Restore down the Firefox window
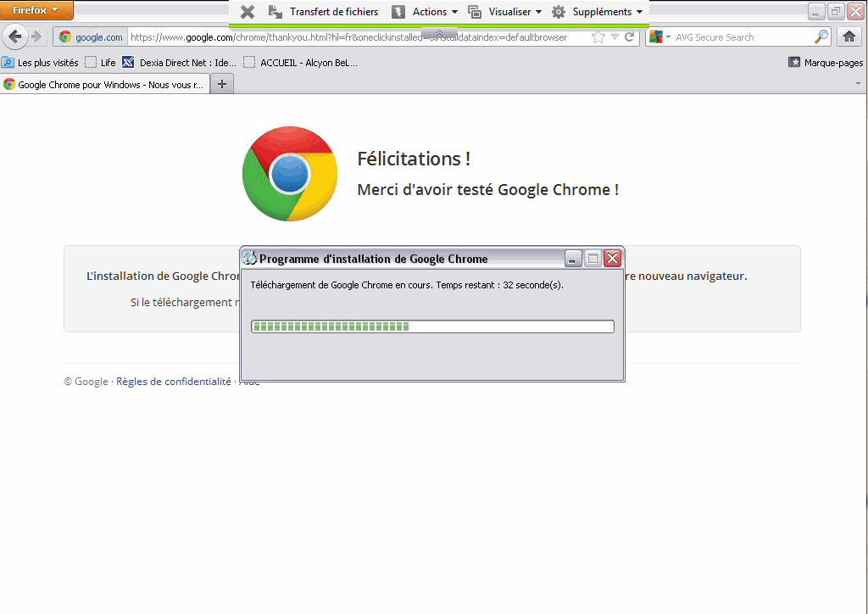Image resolution: width=868 pixels, height=614 pixels. (836, 11)
